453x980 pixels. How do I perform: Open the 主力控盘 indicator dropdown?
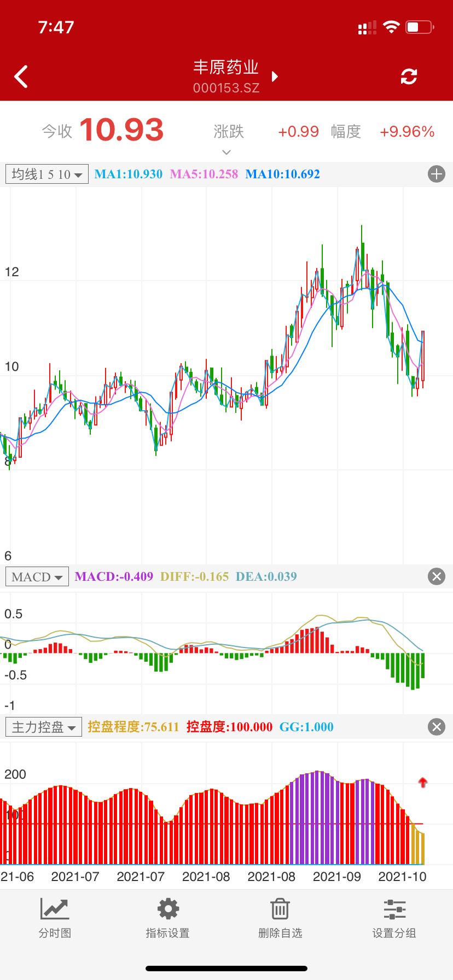[44, 727]
